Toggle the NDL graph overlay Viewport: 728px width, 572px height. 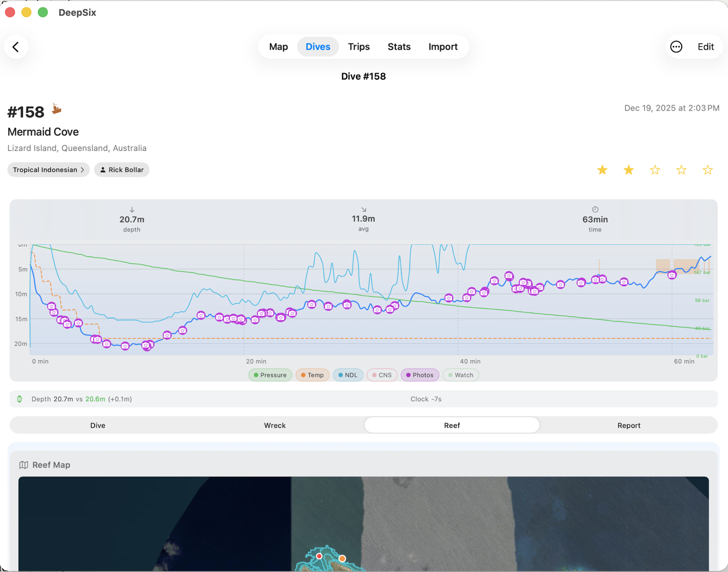point(348,375)
